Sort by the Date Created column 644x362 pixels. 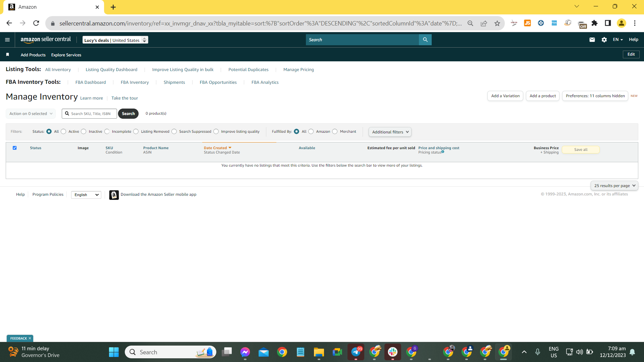tap(217, 148)
